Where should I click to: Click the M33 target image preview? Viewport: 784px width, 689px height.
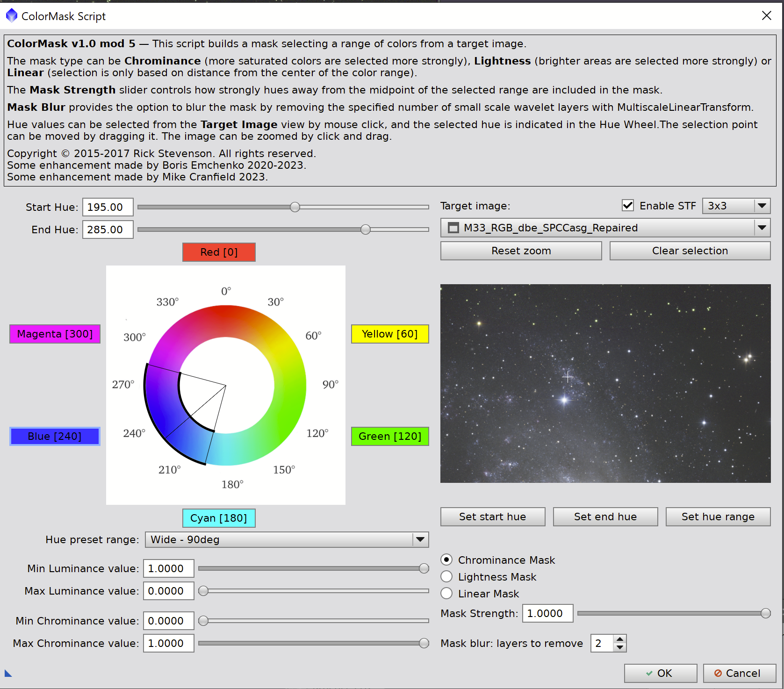605,383
